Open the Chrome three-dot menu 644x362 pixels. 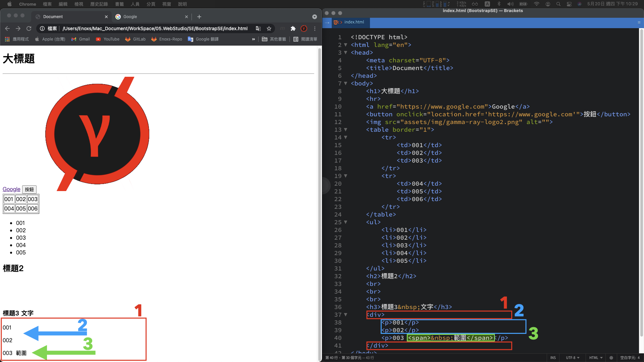coord(315,28)
